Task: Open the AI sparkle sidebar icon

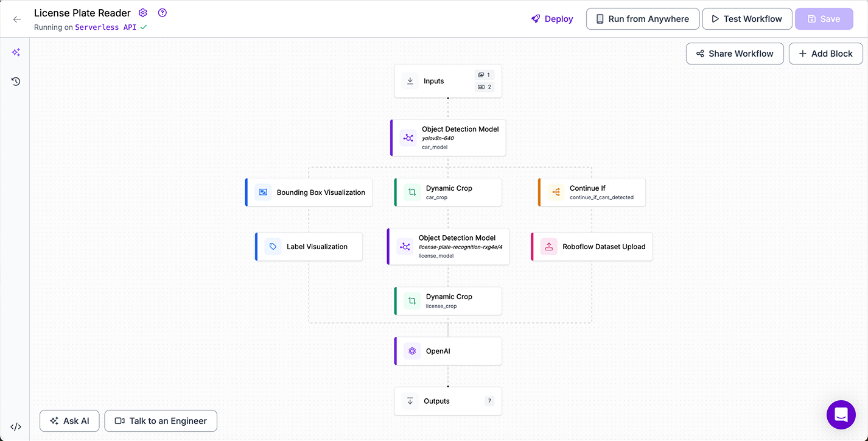Action: [16, 52]
